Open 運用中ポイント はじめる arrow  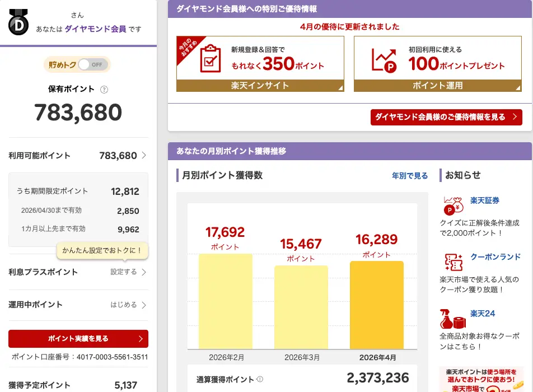(x=144, y=305)
